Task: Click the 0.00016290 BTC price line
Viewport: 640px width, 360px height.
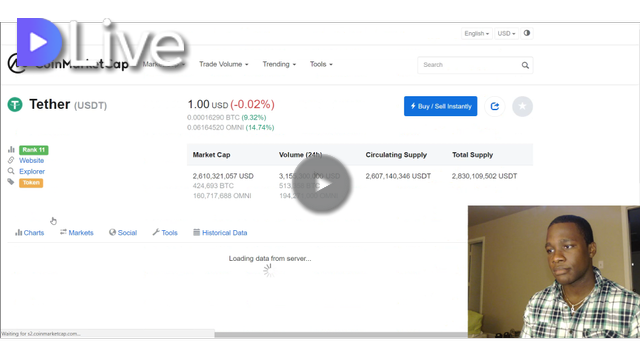Action: pyautogui.click(x=227, y=118)
